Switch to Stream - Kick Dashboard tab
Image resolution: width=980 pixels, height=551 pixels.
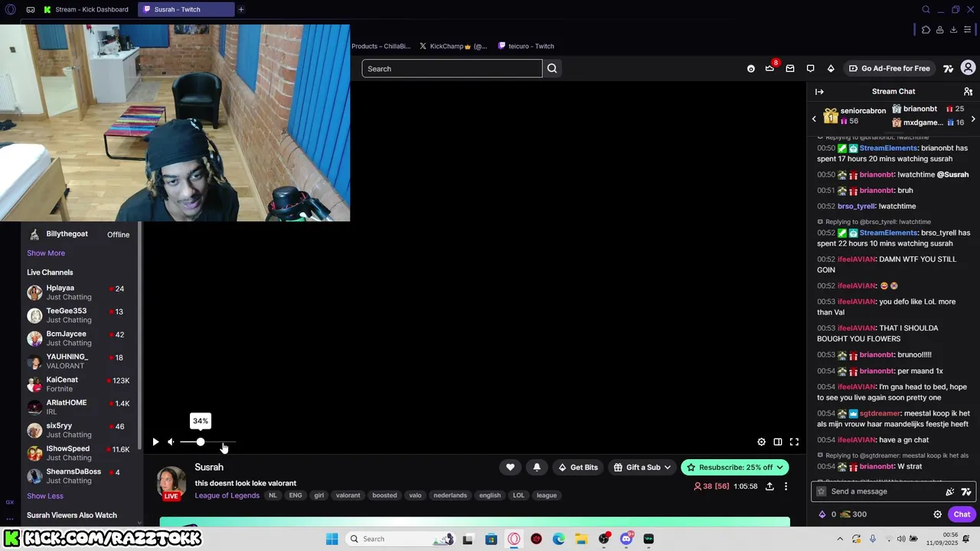[x=87, y=9]
